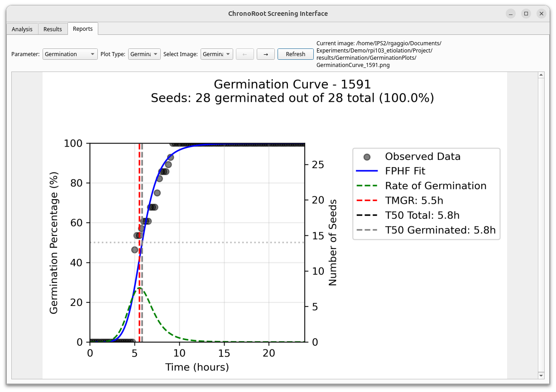556x392 pixels.
Task: Maximize the ChronoRoot window
Action: coord(526,14)
